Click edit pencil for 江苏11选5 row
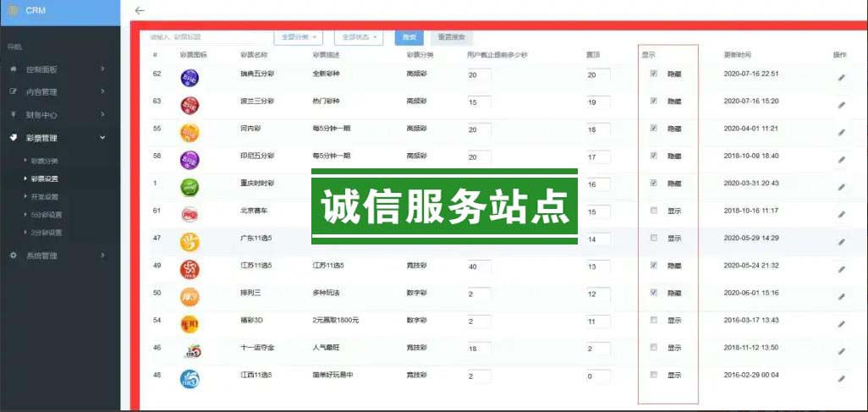868x412 pixels. (x=841, y=270)
